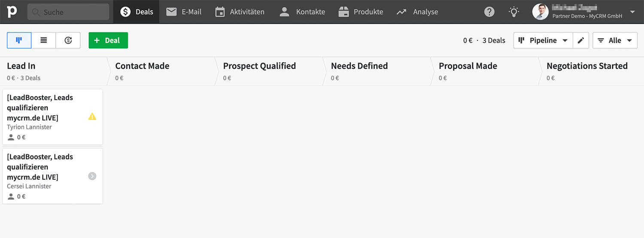Click the Suche search field
The width and height of the screenshot is (644, 238).
click(68, 12)
